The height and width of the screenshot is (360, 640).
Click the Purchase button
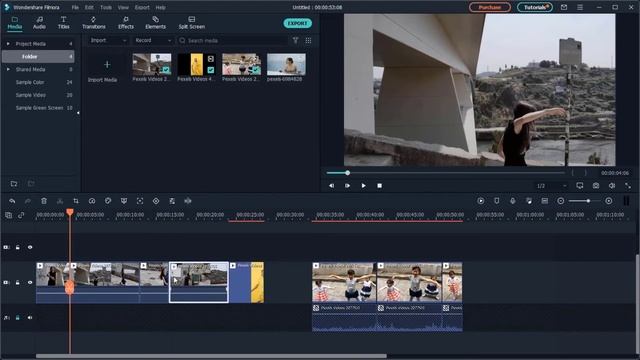click(x=489, y=7)
